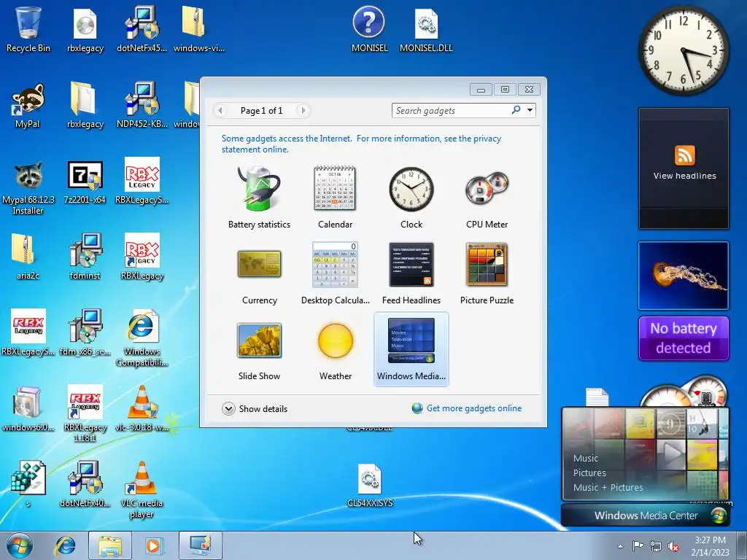
Task: Click the search magnifier icon
Action: tap(516, 110)
